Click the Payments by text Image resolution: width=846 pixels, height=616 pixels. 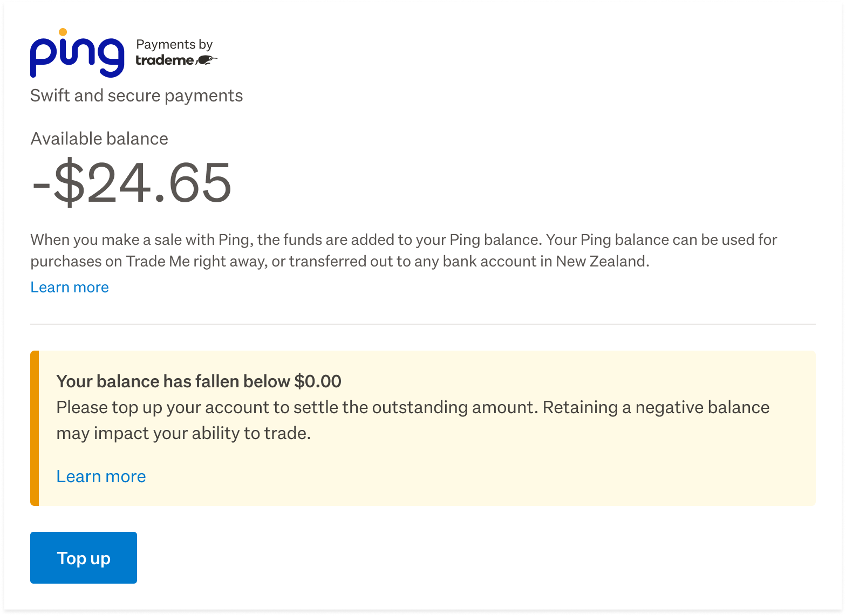pyautogui.click(x=174, y=45)
